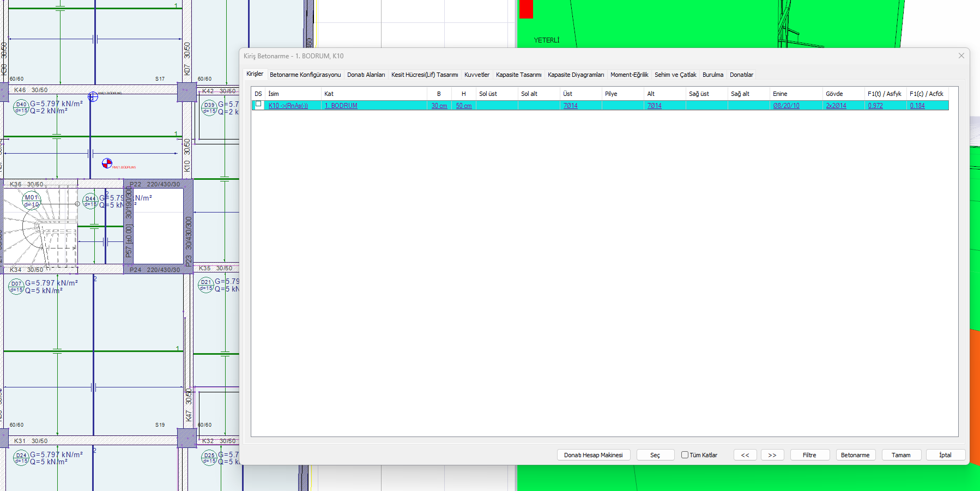The image size is (980, 491).
Task: Click the D40 slab label circle
Action: point(21,107)
